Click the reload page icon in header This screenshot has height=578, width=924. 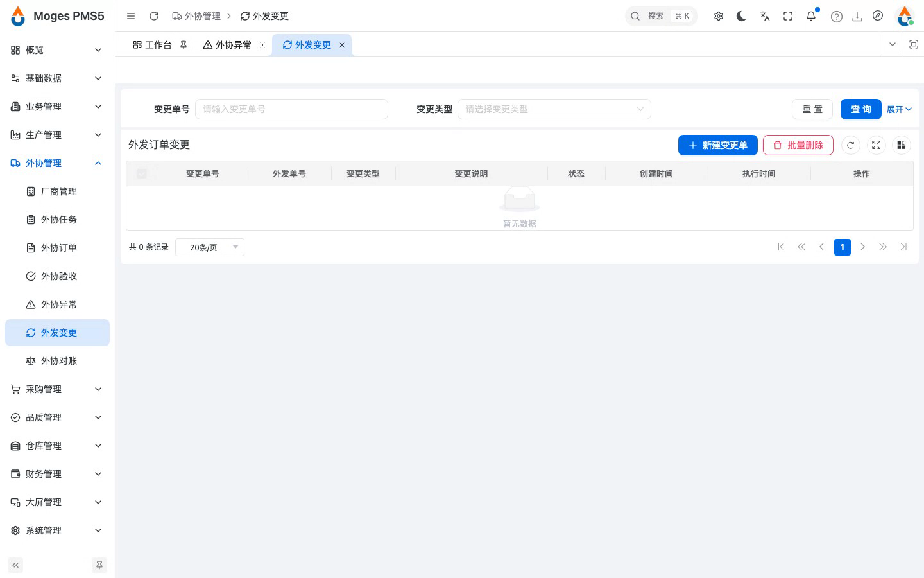coord(154,16)
